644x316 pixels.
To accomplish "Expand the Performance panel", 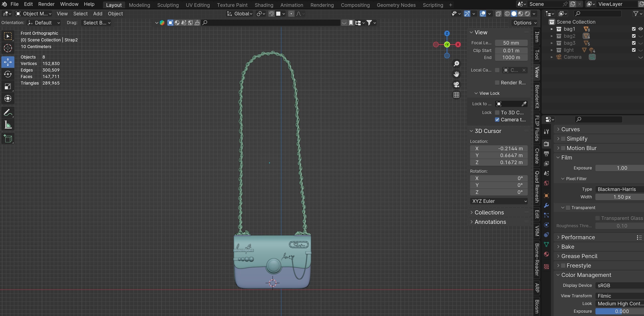I will point(578,237).
